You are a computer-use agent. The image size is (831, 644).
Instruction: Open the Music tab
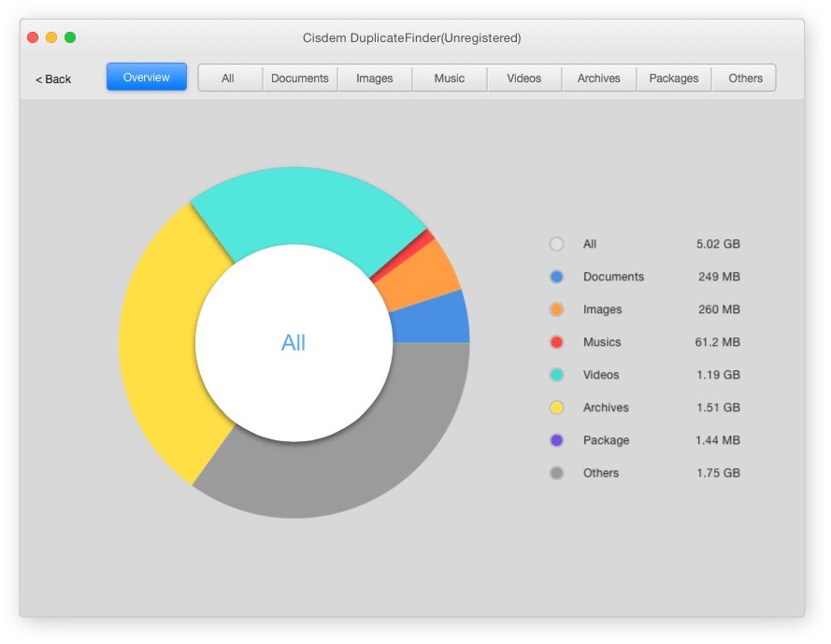click(450, 79)
